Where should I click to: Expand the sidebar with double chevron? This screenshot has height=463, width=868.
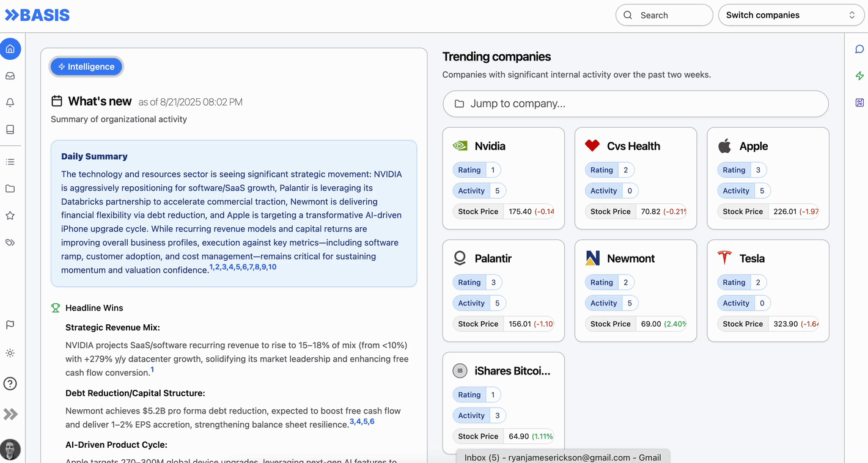point(10,414)
